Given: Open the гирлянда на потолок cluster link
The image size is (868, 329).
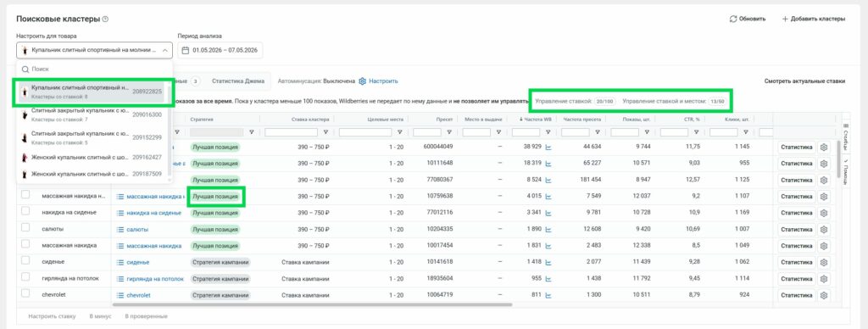Looking at the screenshot, I should pos(155,279).
